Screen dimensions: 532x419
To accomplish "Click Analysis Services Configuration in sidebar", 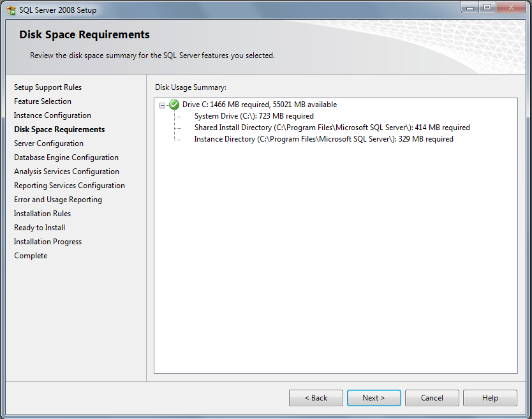I will point(66,172).
